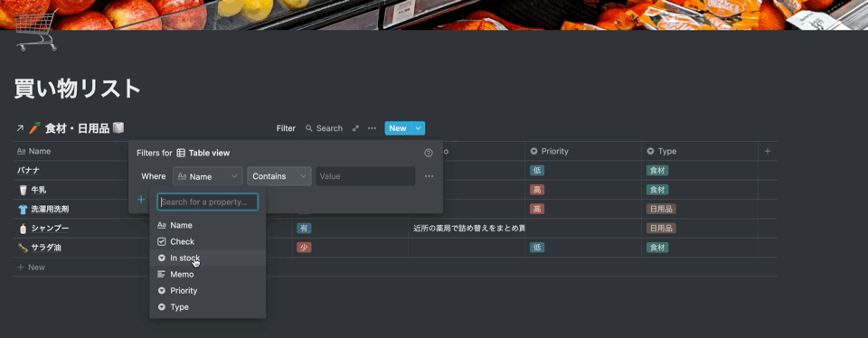
Task: Open the database more options icon beside New
Action: point(372,128)
